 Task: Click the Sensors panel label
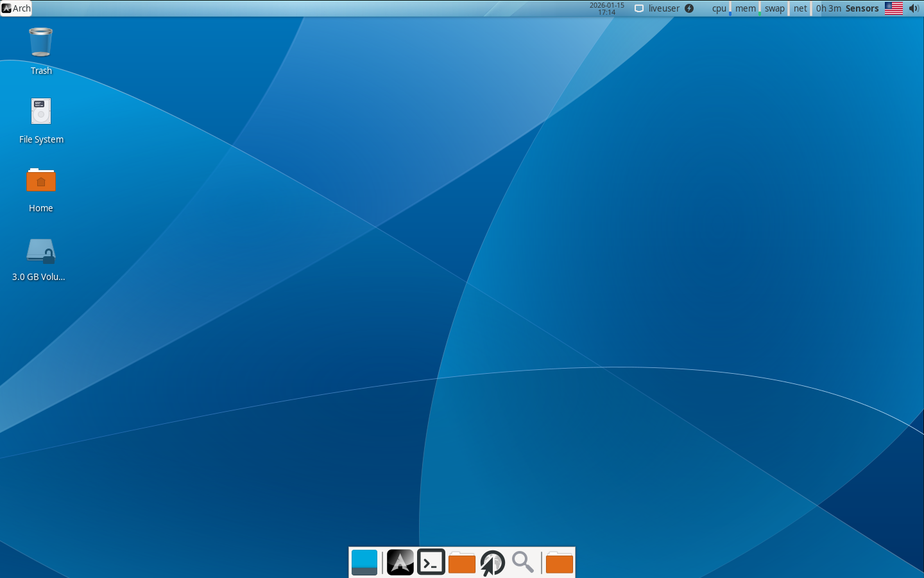click(862, 8)
